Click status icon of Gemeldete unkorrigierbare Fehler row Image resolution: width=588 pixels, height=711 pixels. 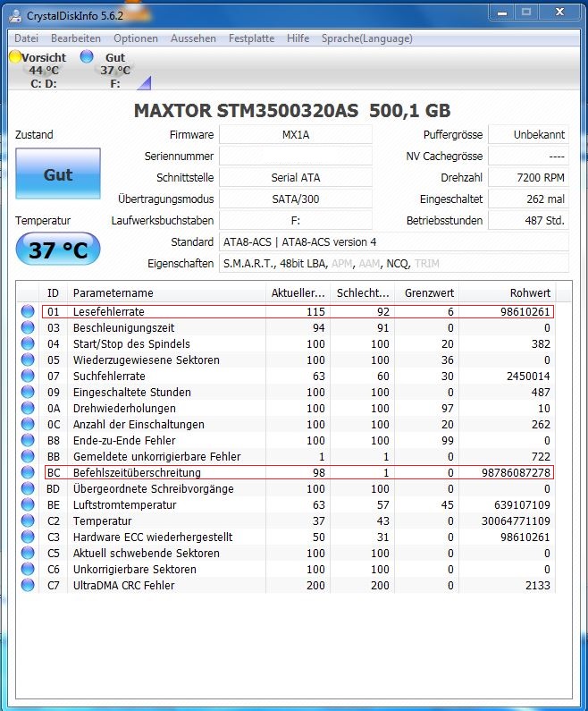(x=28, y=456)
